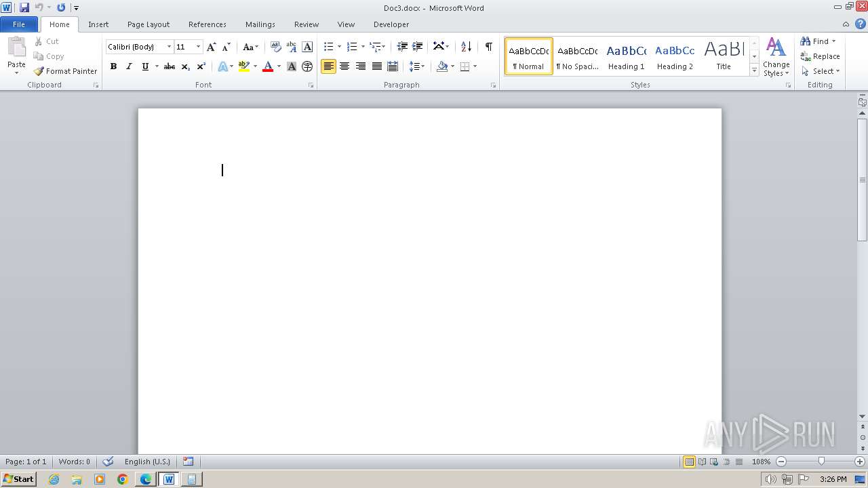Expand the Styles gallery More arrow
This screenshot has width=868, height=488.
(x=754, y=70)
